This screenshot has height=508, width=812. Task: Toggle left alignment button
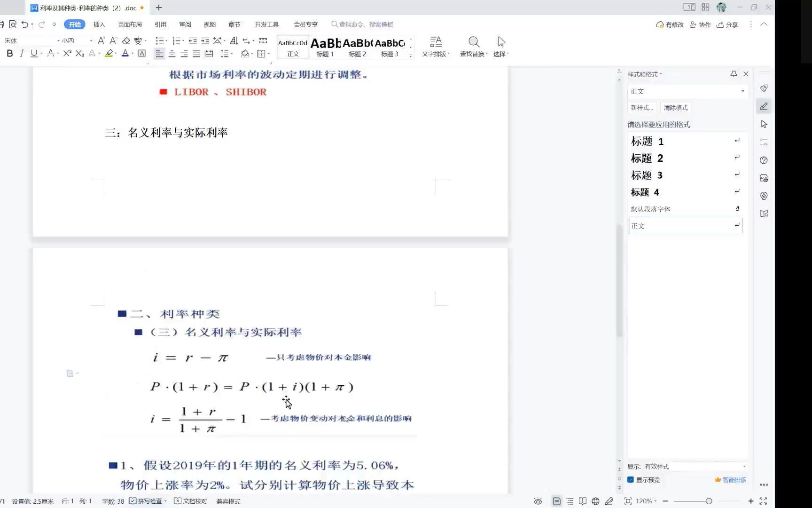click(x=160, y=54)
